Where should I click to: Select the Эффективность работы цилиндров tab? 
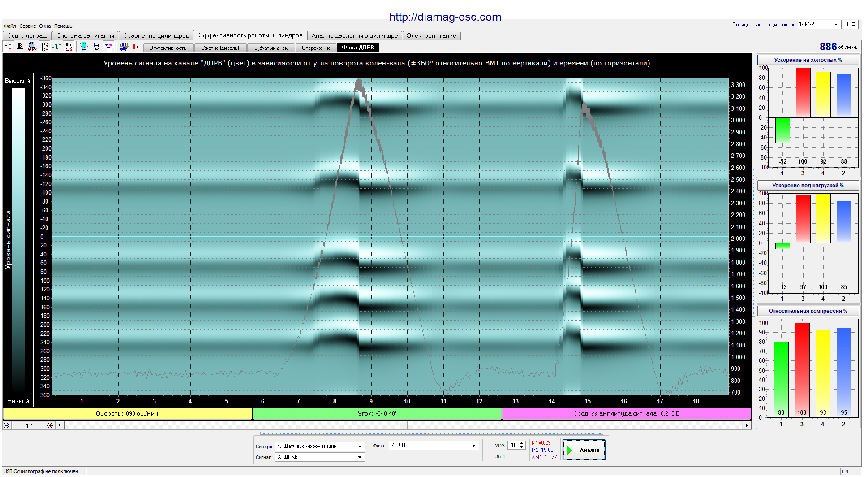point(251,35)
